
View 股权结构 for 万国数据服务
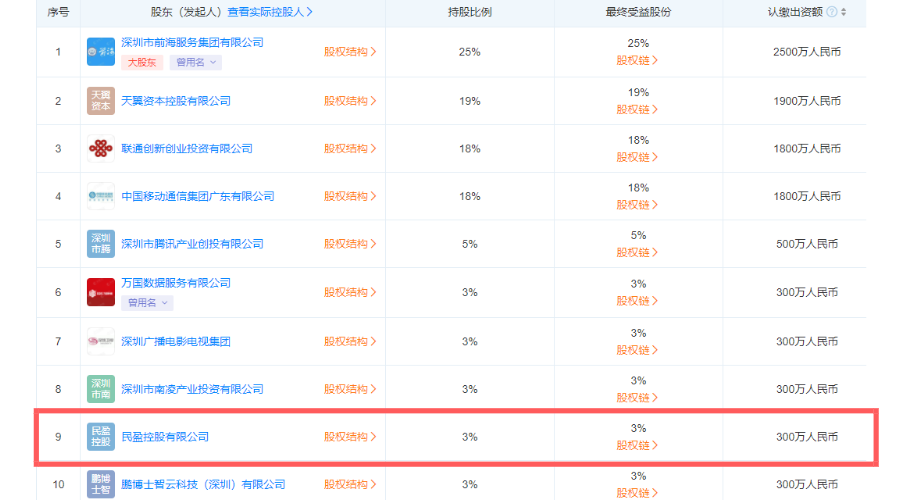pyautogui.click(x=350, y=292)
